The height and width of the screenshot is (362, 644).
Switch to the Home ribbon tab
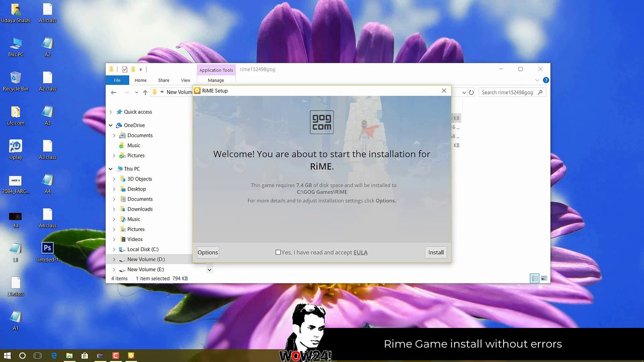pos(140,80)
